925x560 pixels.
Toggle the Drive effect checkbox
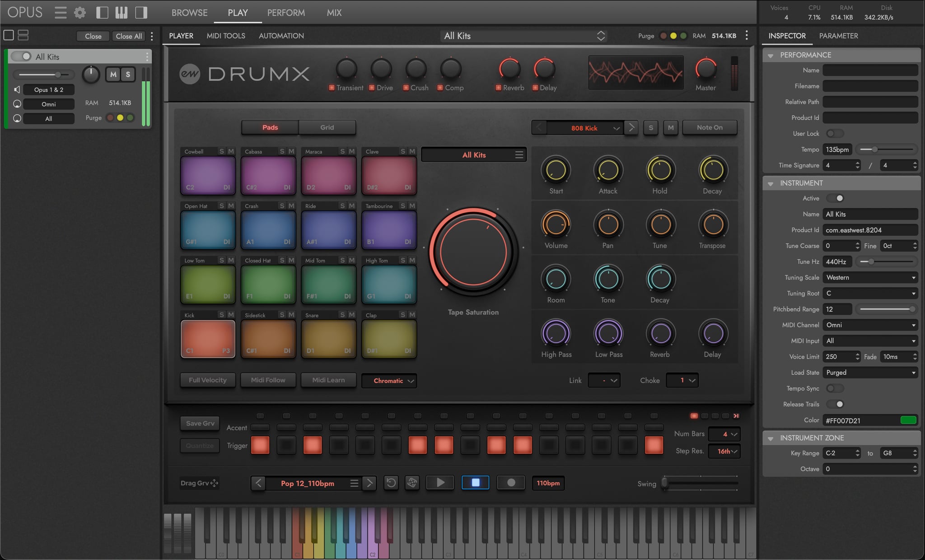coord(372,88)
